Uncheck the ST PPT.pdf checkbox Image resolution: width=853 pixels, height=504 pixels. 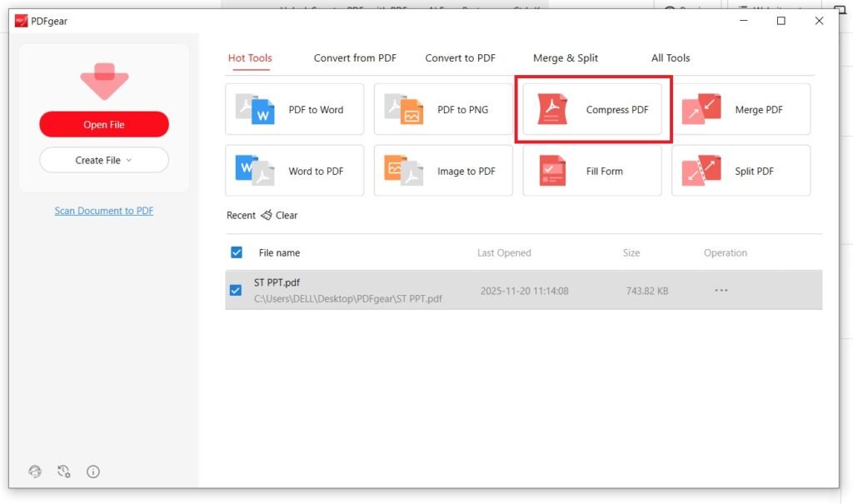237,289
